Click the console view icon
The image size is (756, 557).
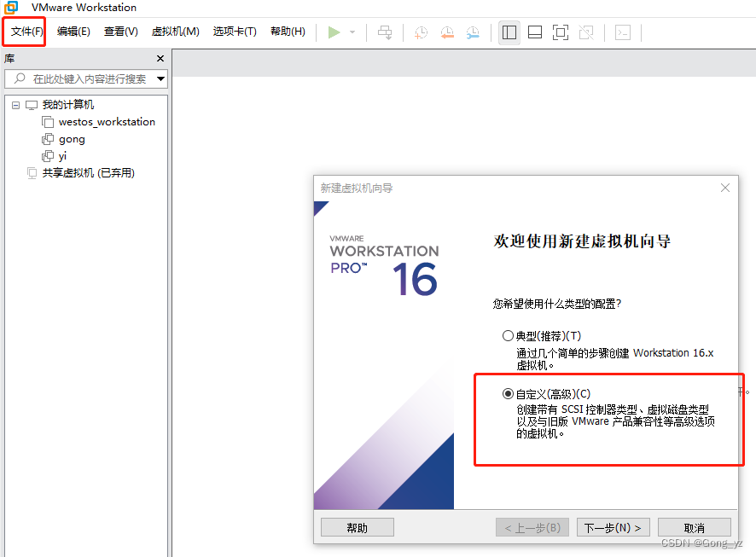623,32
